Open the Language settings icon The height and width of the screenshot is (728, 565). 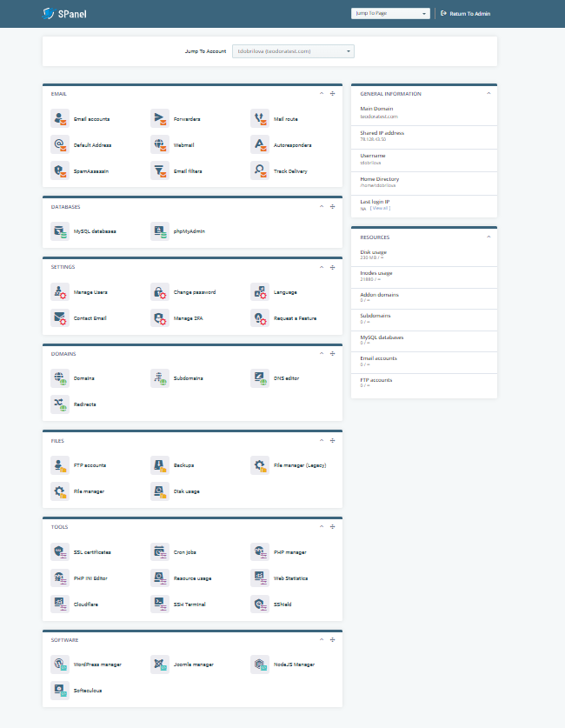(260, 292)
